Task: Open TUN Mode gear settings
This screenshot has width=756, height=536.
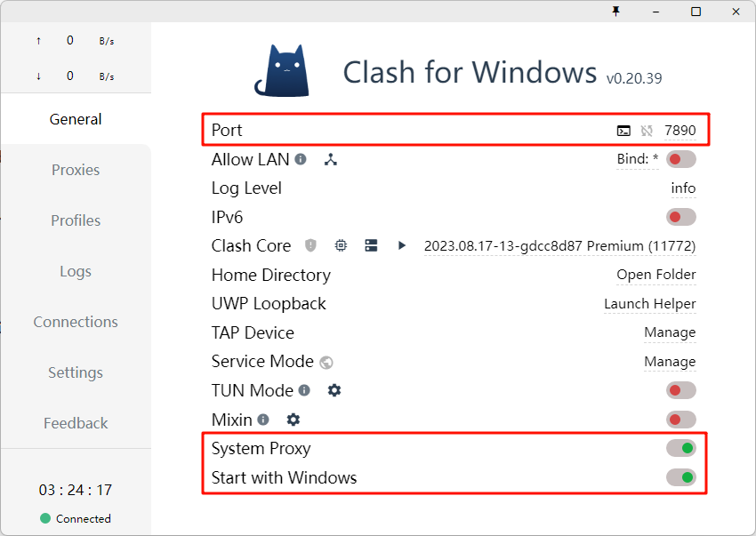Action: (334, 390)
